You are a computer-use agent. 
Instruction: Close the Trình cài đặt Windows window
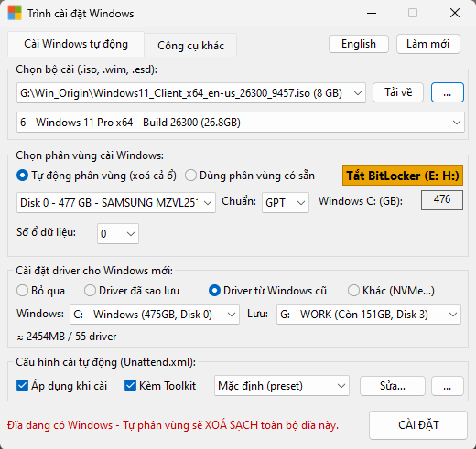pos(455,13)
